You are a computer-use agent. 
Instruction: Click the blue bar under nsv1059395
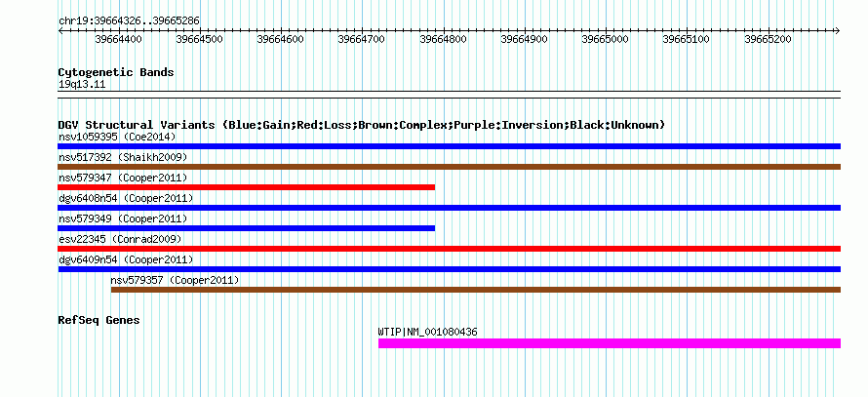449,146
